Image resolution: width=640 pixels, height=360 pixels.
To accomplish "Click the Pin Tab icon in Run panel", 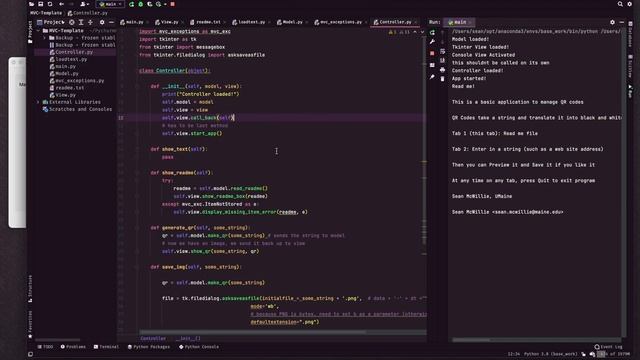I will pyautogui.click(x=432, y=76).
